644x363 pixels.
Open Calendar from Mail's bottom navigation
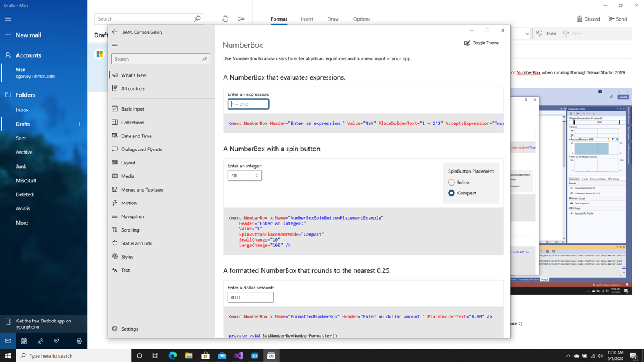(24, 341)
